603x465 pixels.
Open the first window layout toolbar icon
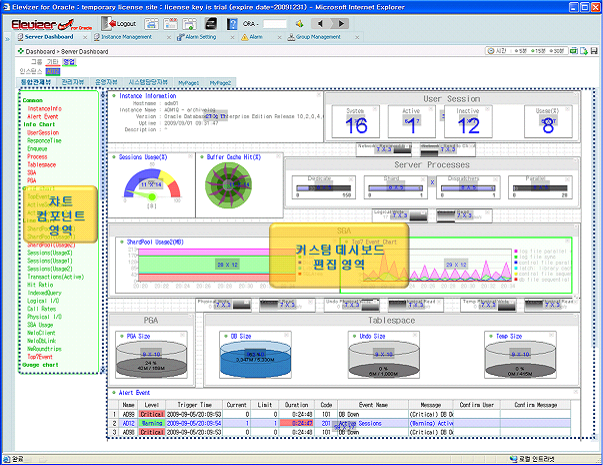pyautogui.click(x=151, y=24)
